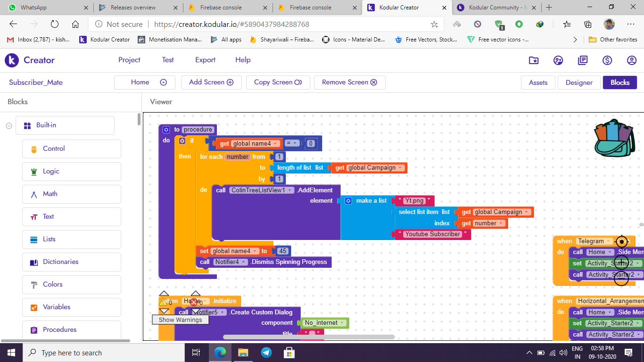The width and height of the screenshot is (644, 362).
Task: Open the theme palette icon in header
Action: click(558, 60)
